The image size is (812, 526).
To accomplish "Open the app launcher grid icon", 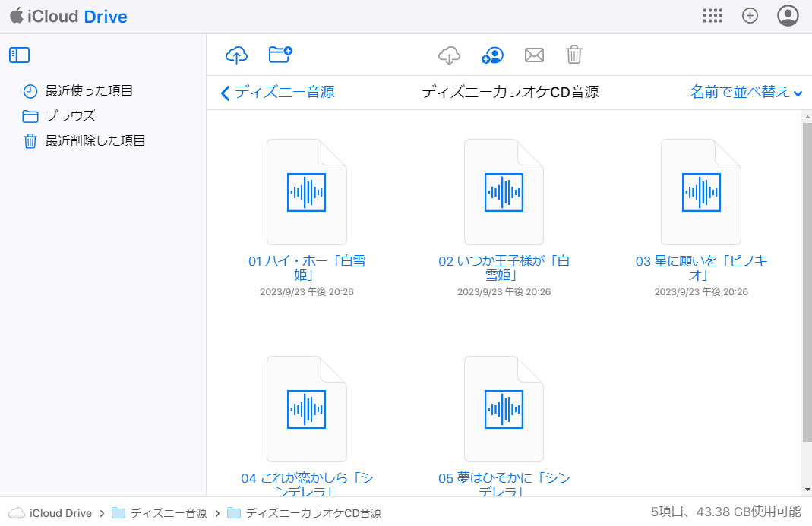I will pos(712,15).
